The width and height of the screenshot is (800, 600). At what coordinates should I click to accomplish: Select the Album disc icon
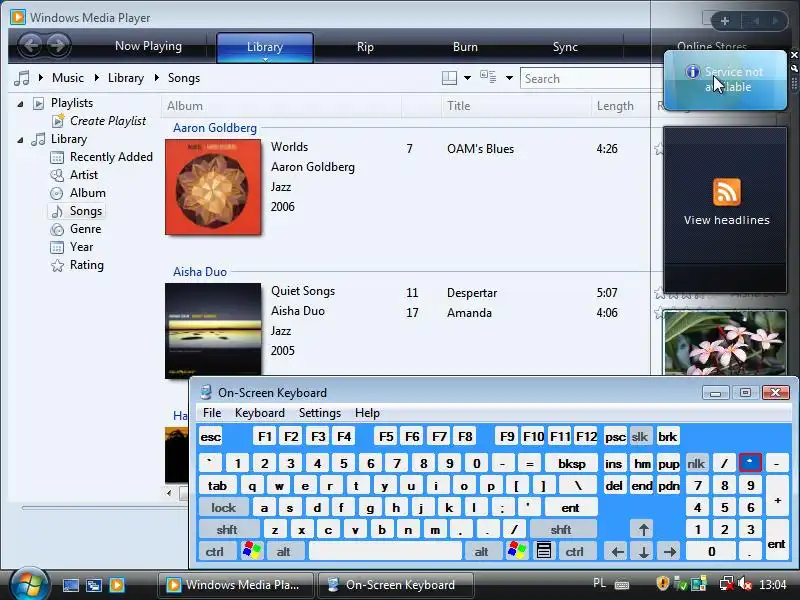(x=57, y=193)
